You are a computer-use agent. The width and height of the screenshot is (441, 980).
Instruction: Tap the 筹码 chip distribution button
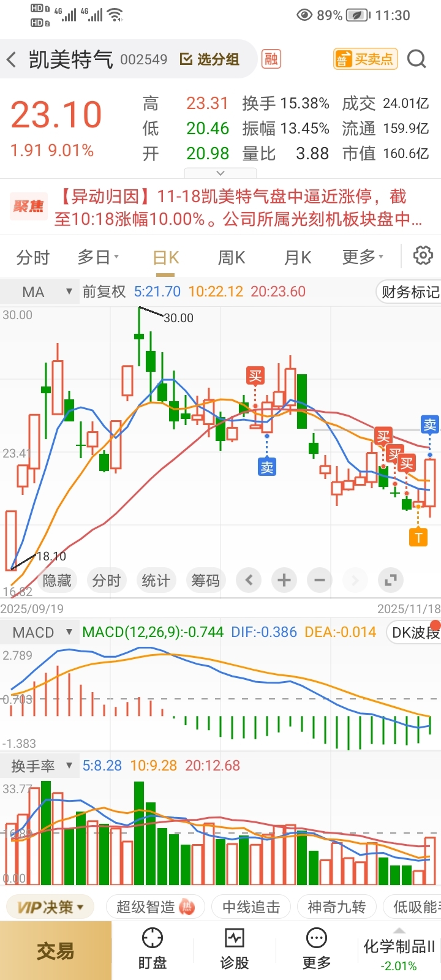click(x=205, y=580)
